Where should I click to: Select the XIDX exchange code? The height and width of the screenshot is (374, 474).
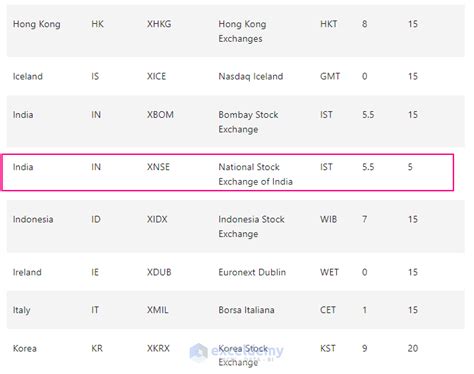157,219
